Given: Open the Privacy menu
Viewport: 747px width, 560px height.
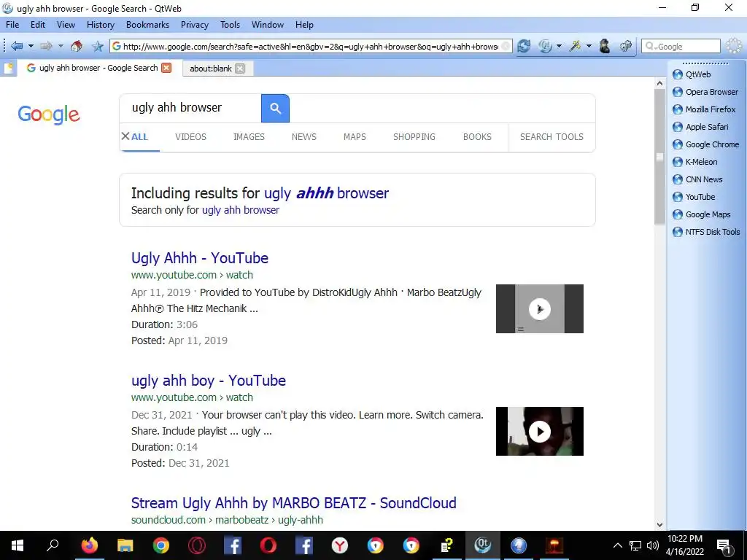Looking at the screenshot, I should coord(194,25).
